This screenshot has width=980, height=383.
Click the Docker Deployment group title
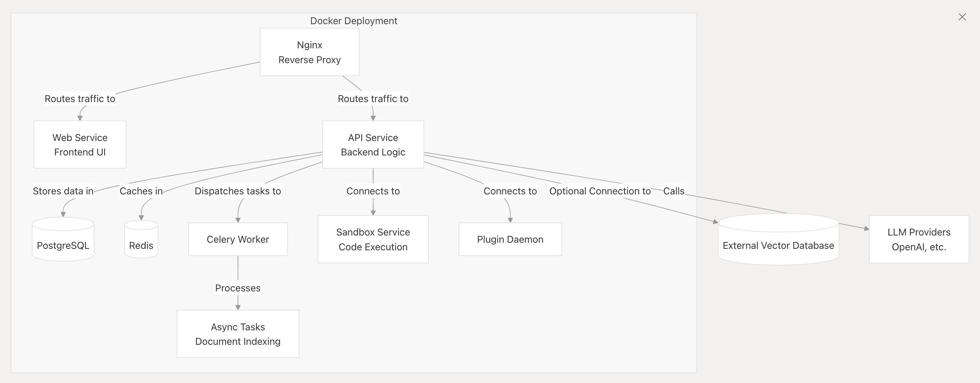coord(353,21)
